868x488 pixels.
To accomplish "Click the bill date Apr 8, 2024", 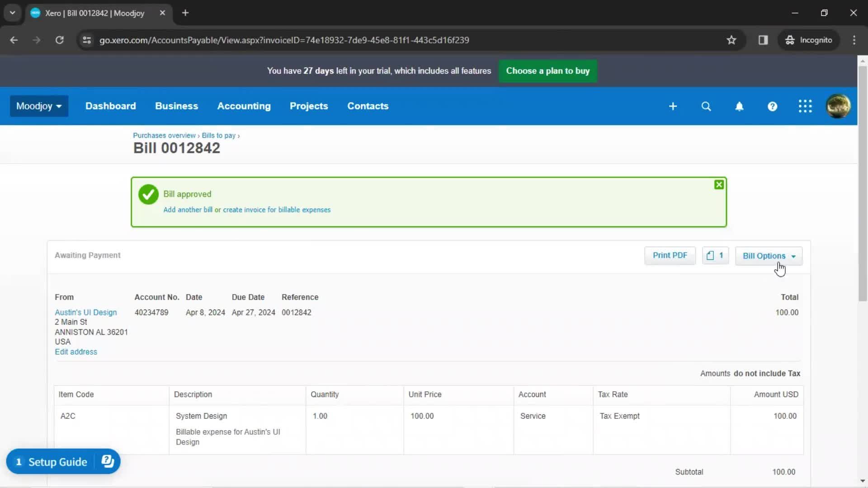I will click(205, 312).
